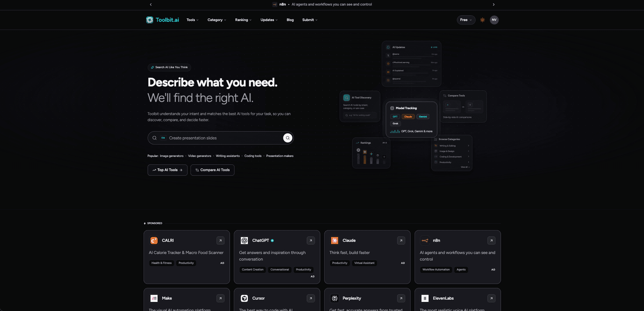Click the Virtual Assistant tag on Claude
644x311 pixels.
(x=364, y=263)
